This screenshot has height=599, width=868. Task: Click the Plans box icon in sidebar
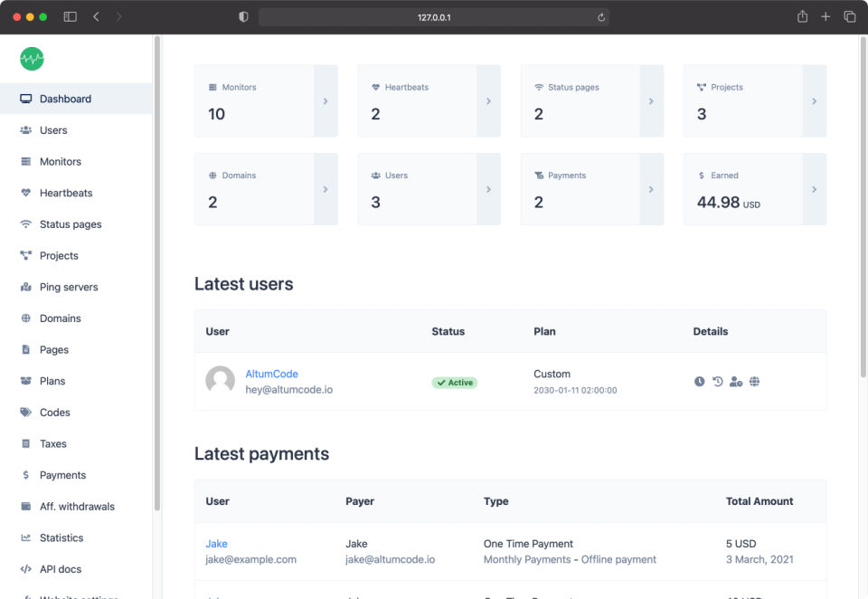[25, 381]
